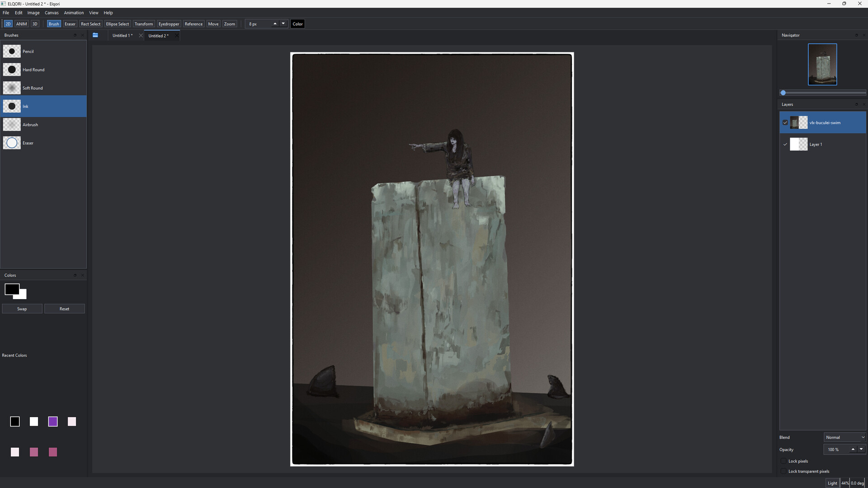The height and width of the screenshot is (488, 868).
Task: Select the Rect Select tool
Action: pos(90,24)
